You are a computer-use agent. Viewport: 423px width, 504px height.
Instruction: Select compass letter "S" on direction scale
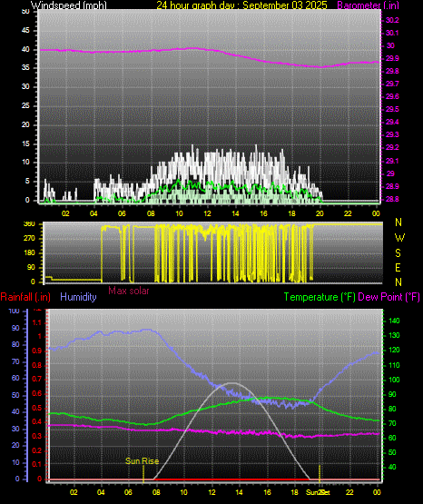pos(398,253)
